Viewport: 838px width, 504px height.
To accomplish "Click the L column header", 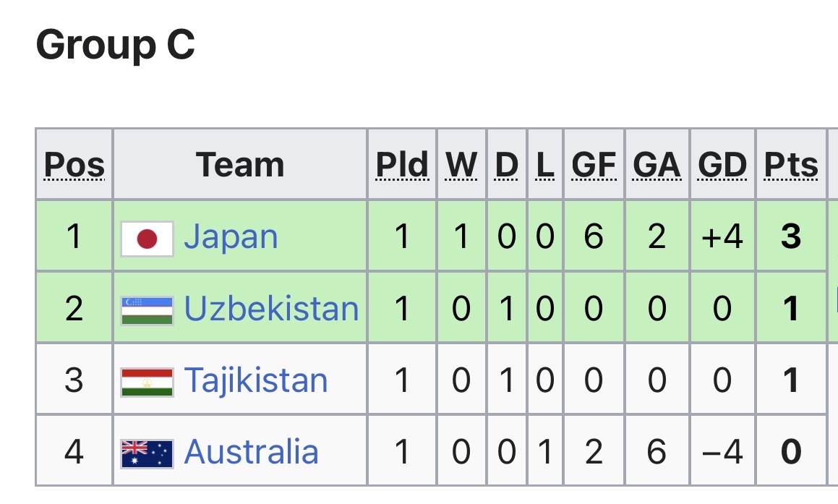I will click(545, 166).
